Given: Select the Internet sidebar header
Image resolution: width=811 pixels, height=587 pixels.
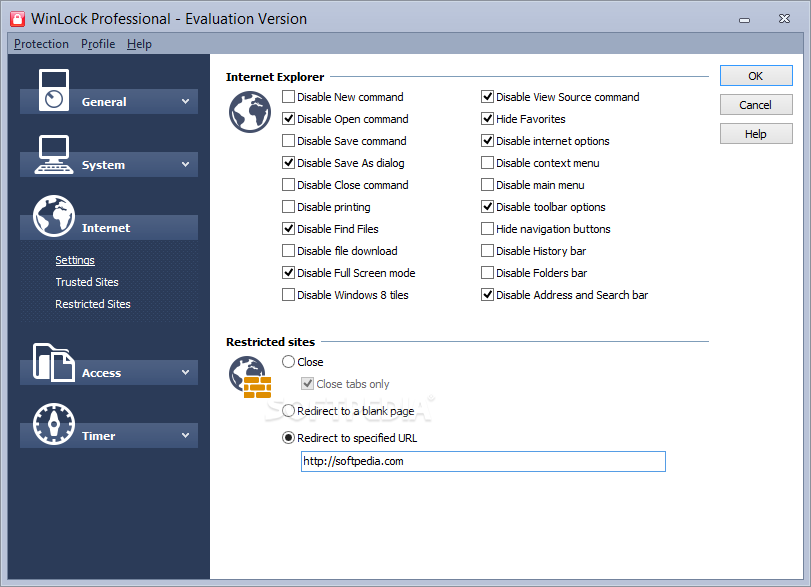Looking at the screenshot, I should 109,228.
